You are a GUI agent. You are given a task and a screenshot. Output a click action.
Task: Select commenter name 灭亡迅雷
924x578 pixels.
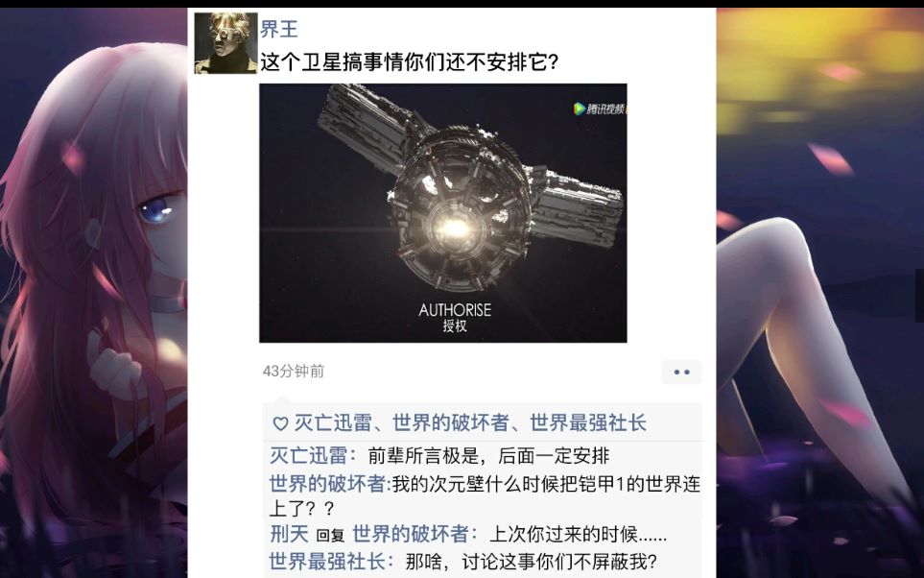[x=308, y=455]
